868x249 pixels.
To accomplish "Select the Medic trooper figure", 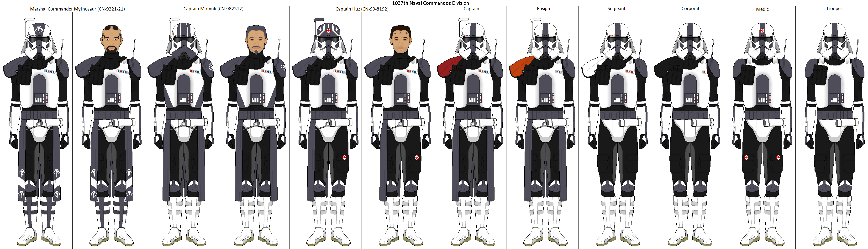I will (x=762, y=134).
